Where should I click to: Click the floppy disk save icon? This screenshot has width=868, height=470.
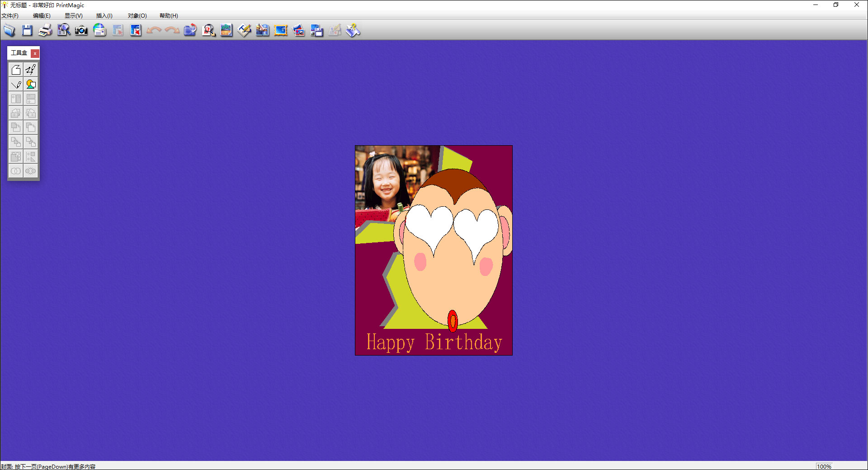coord(27,30)
